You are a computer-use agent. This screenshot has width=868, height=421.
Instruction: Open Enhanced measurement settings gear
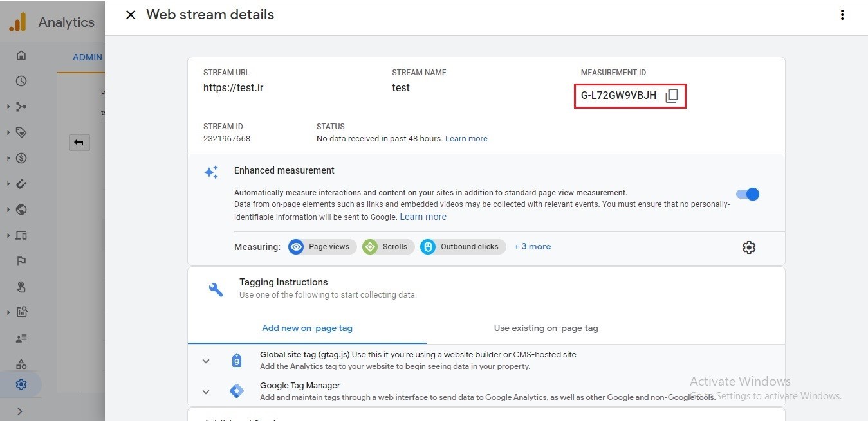coord(748,247)
